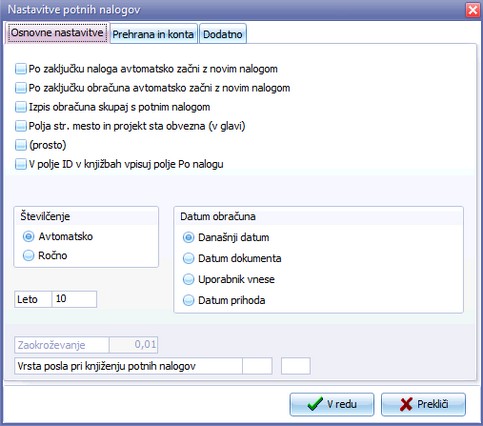
Task: Switch to 'Prehrana in konta' tab
Action: point(154,34)
